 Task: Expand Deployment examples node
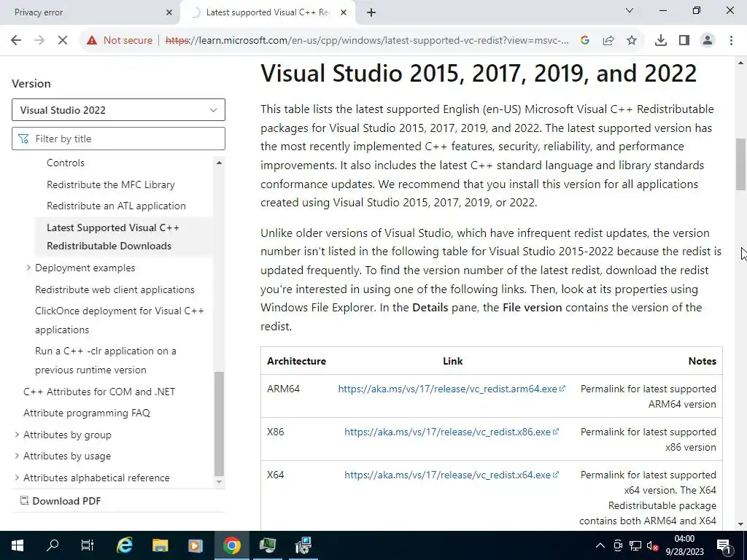(x=28, y=268)
